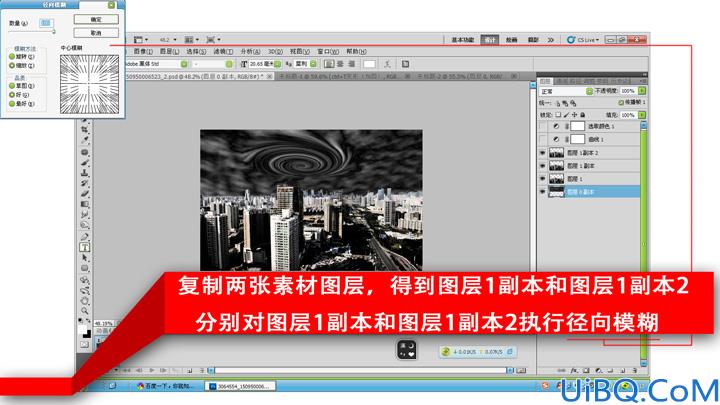720x405 pixels.
Task: Open the 视图(V) menu
Action: point(300,51)
